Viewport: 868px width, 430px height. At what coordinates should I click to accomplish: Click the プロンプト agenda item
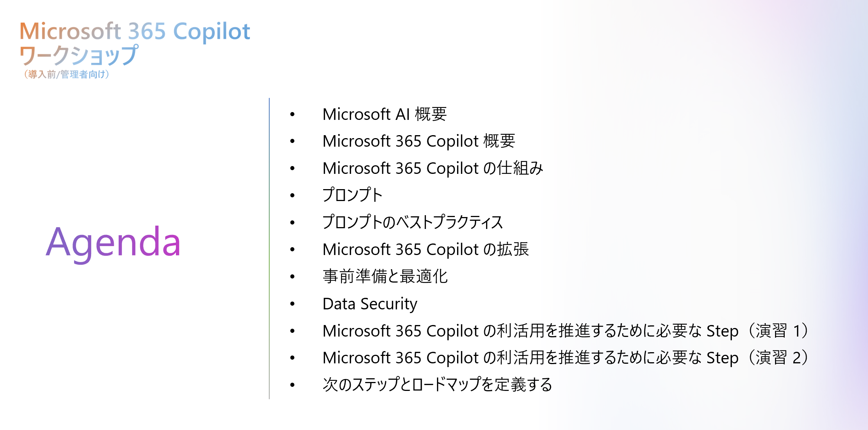coord(353,195)
